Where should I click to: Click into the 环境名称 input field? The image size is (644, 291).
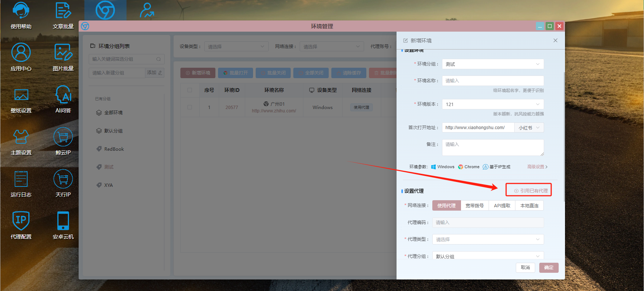point(493,81)
